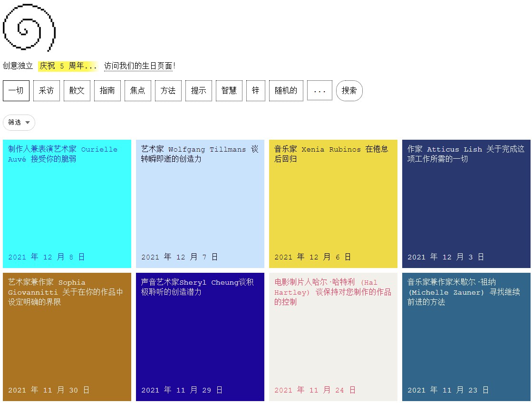Click the 搜索 search button
This screenshot has height=403, width=532.
(x=349, y=91)
